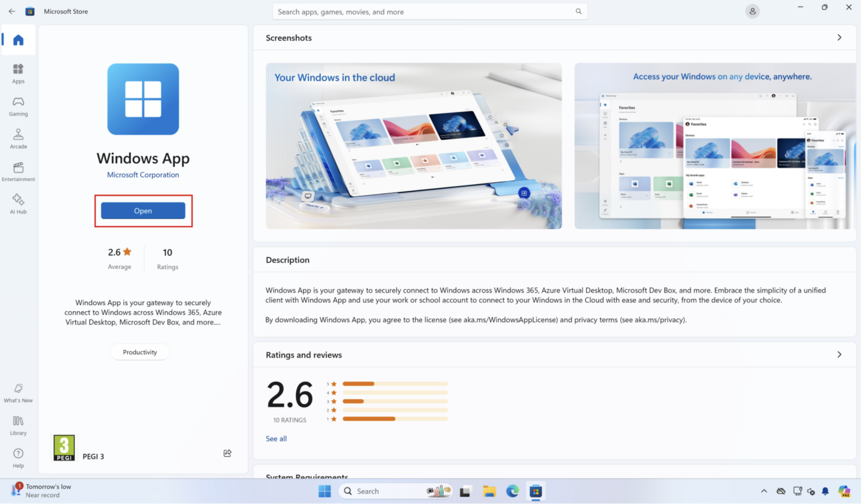Open AI Hub from sidebar
The width and height of the screenshot is (861, 504).
[x=18, y=204]
